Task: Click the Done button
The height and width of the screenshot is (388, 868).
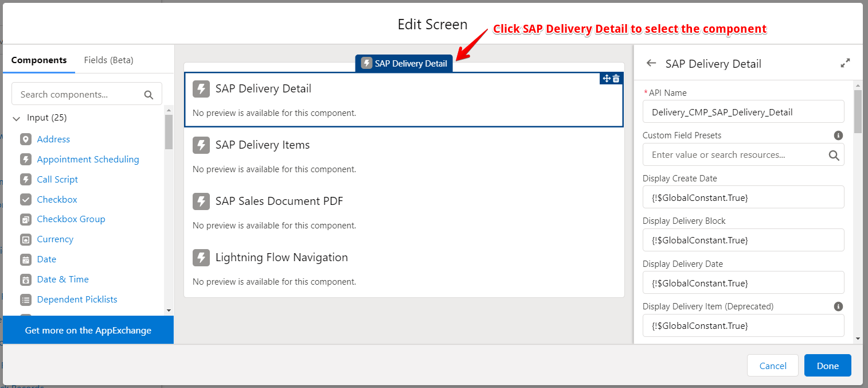Action: point(828,366)
